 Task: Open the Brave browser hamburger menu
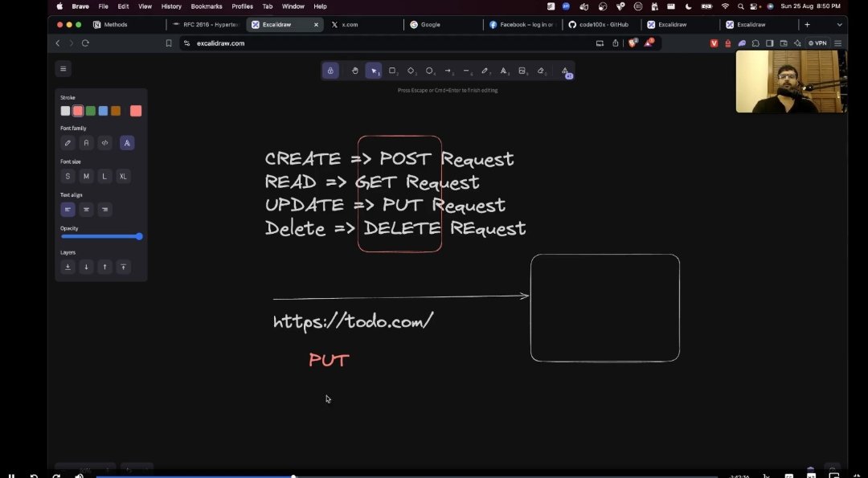(x=838, y=43)
